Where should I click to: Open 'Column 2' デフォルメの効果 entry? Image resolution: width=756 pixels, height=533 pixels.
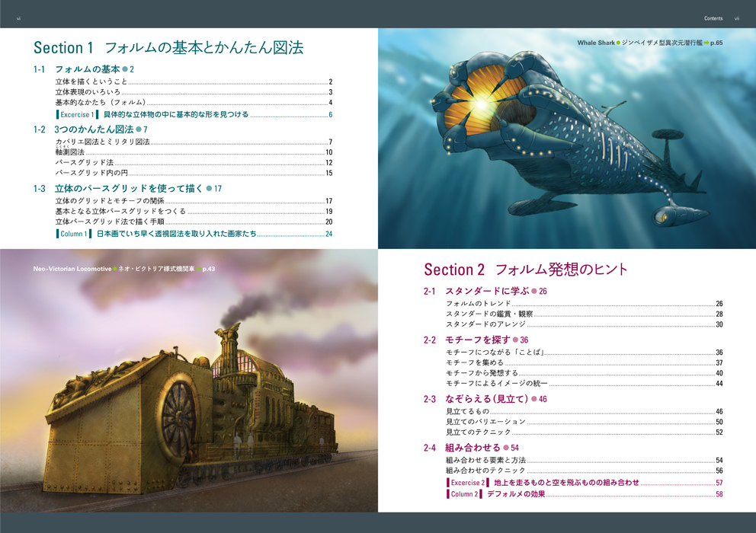coord(585,494)
